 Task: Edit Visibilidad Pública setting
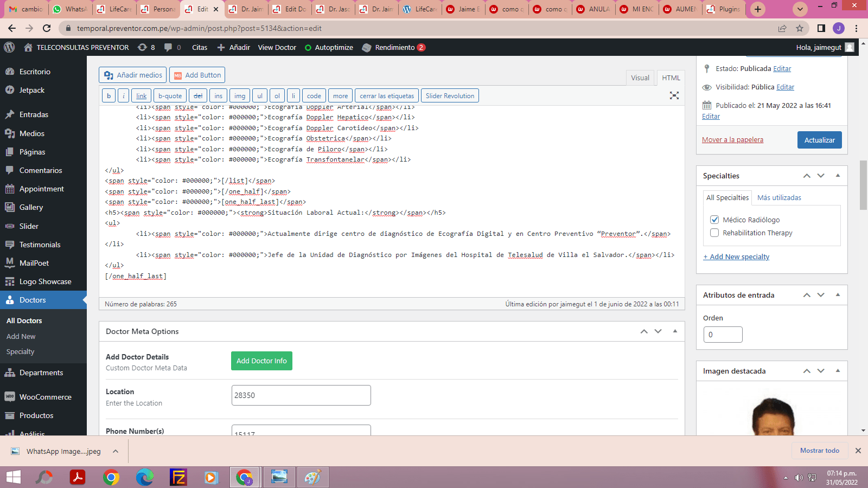(785, 87)
